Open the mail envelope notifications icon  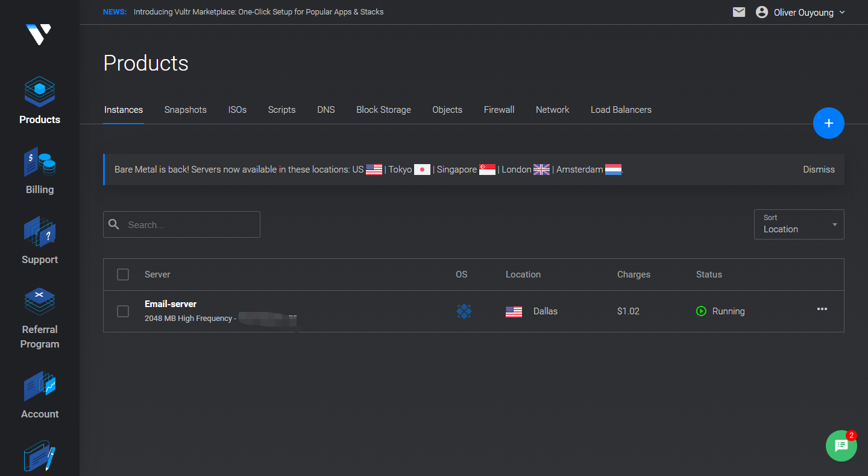[739, 12]
